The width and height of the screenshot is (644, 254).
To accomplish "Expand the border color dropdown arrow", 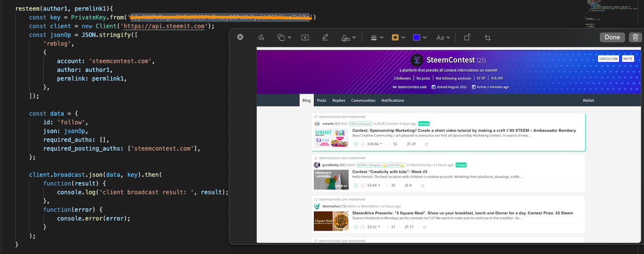I will 403,37.
